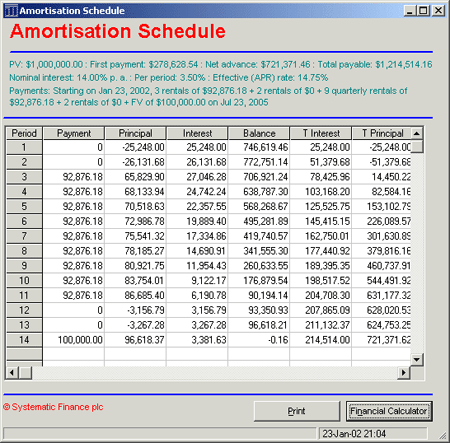Click final balance cell -0.16

(x=259, y=340)
